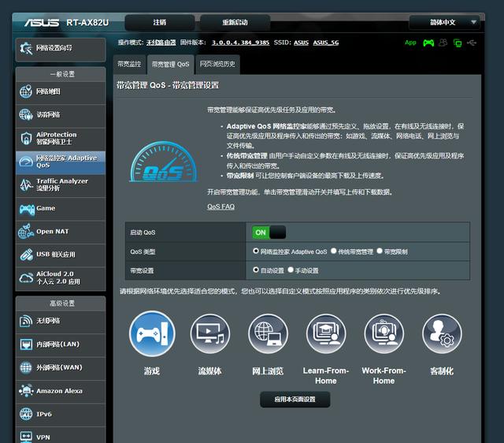
Task: Open the Guest Network (访客网络) icon
Action: pos(26,115)
